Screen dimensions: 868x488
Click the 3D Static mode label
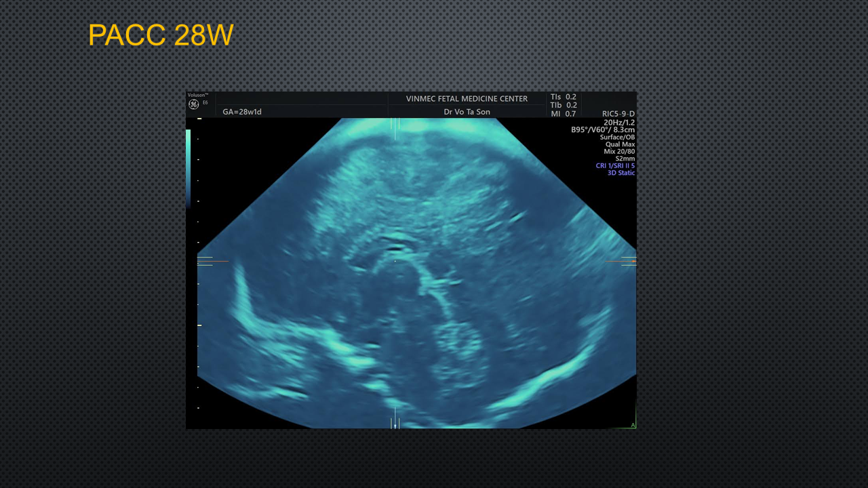coord(620,173)
